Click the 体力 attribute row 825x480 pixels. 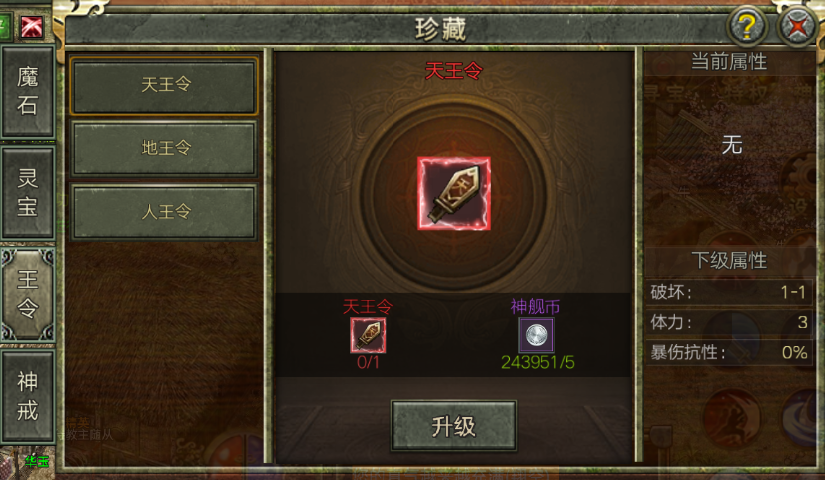click(x=729, y=322)
